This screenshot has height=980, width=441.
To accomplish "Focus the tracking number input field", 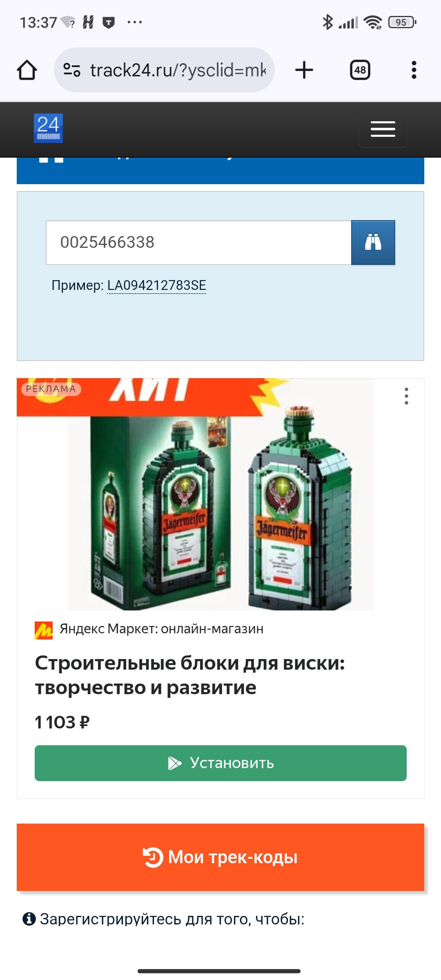I will click(x=199, y=243).
